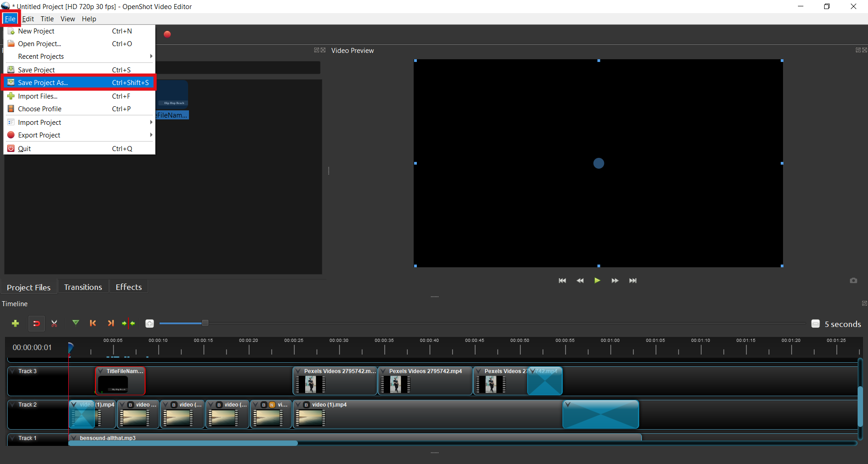Select Save Project menu entry
868x464 pixels.
pyautogui.click(x=79, y=70)
